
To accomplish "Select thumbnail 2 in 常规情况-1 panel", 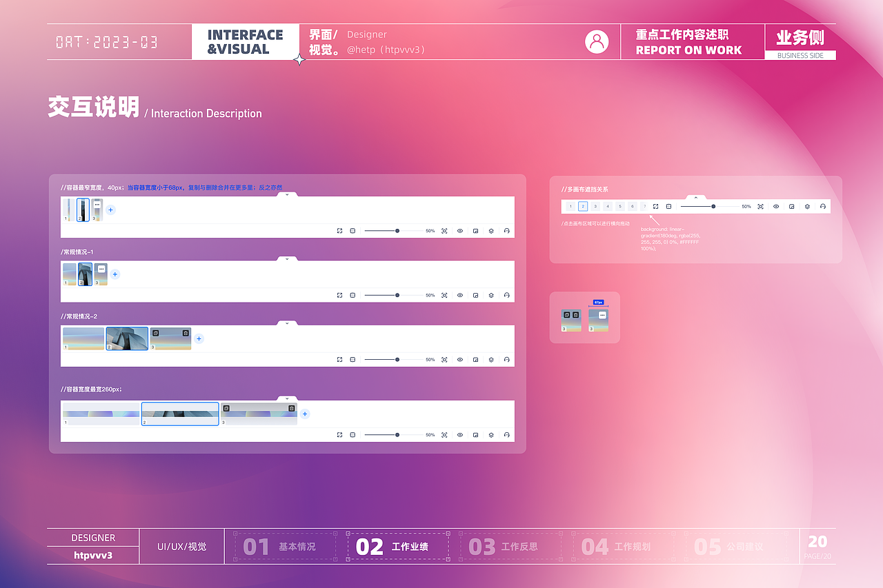I will click(85, 274).
